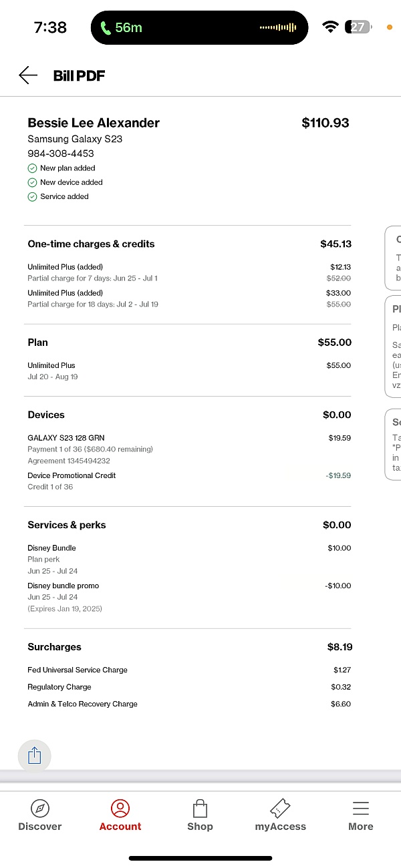The width and height of the screenshot is (401, 868).
Task: Tap the myAccess ticket icon
Action: click(280, 809)
